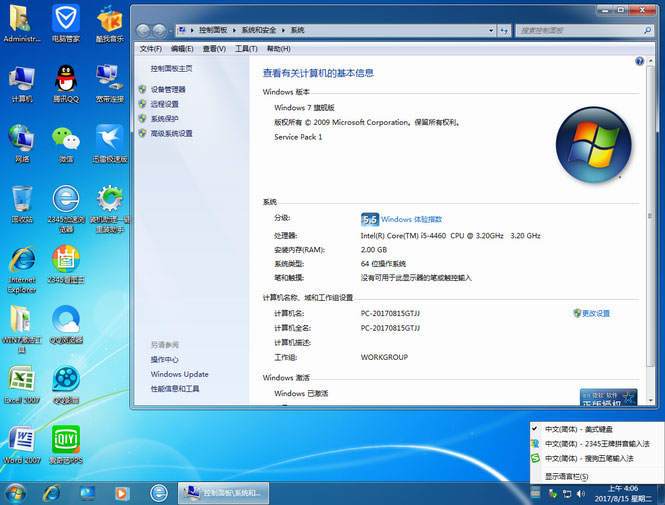This screenshot has height=505, width=665.
Task: Click the Windows 体验指数 link
Action: [411, 220]
